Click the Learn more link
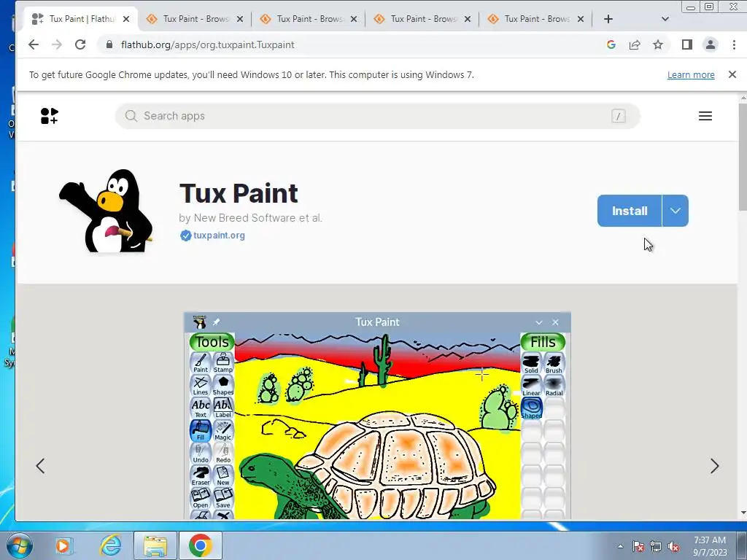The width and height of the screenshot is (747, 560). click(x=691, y=75)
